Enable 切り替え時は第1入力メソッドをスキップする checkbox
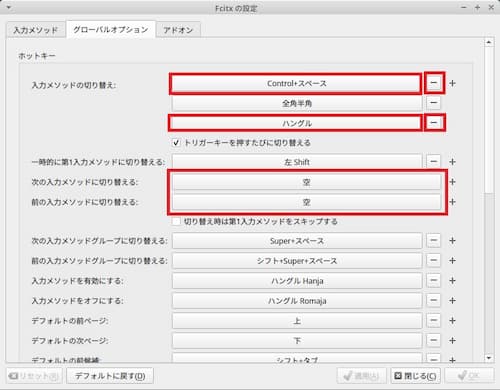Screen dimensions: 500x390 pos(176,221)
